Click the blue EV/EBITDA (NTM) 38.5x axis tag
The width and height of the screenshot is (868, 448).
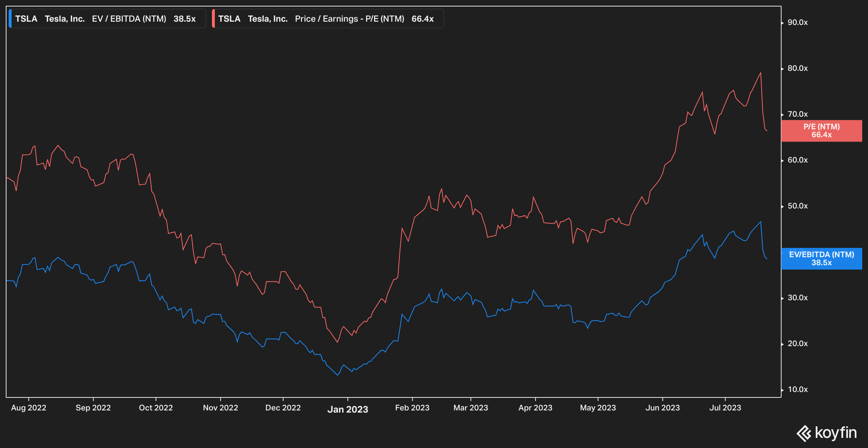click(821, 259)
